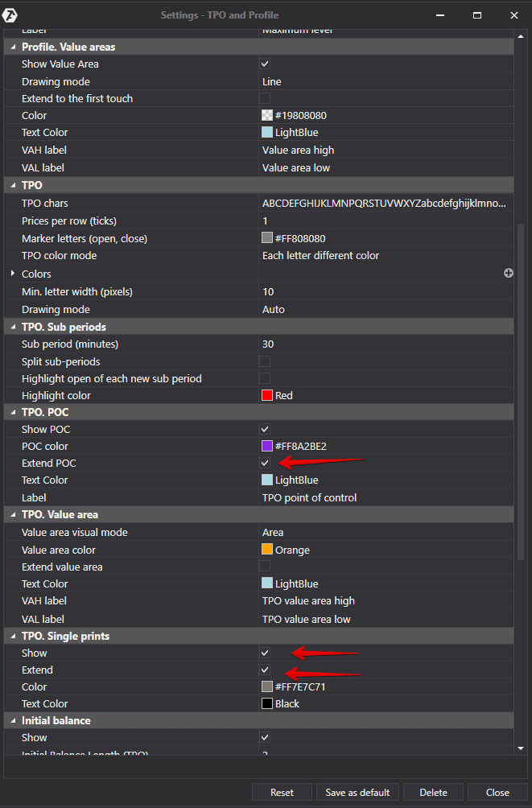The height and width of the screenshot is (808, 532).
Task: Enable Split sub-periods checkbox
Action: (265, 361)
